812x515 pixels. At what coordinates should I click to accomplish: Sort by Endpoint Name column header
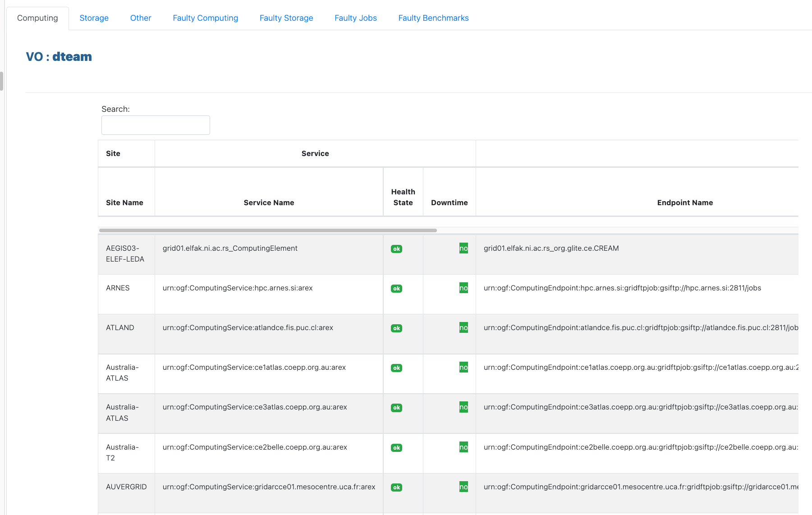[684, 202]
